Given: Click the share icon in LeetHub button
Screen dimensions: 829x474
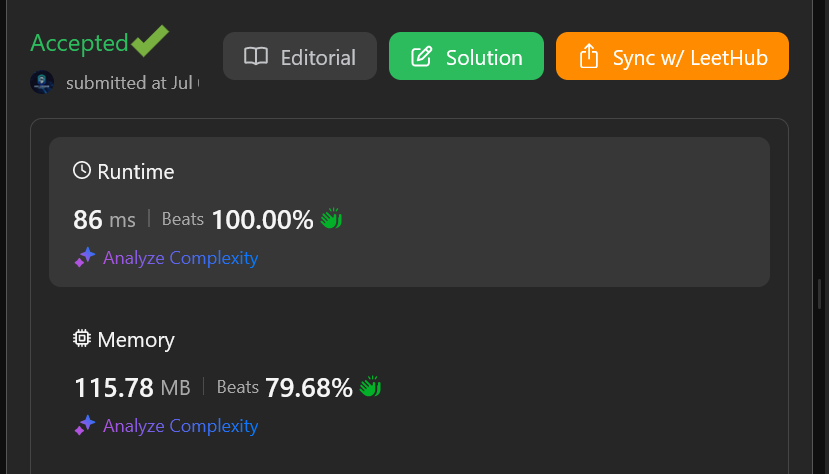Looking at the screenshot, I should (589, 57).
